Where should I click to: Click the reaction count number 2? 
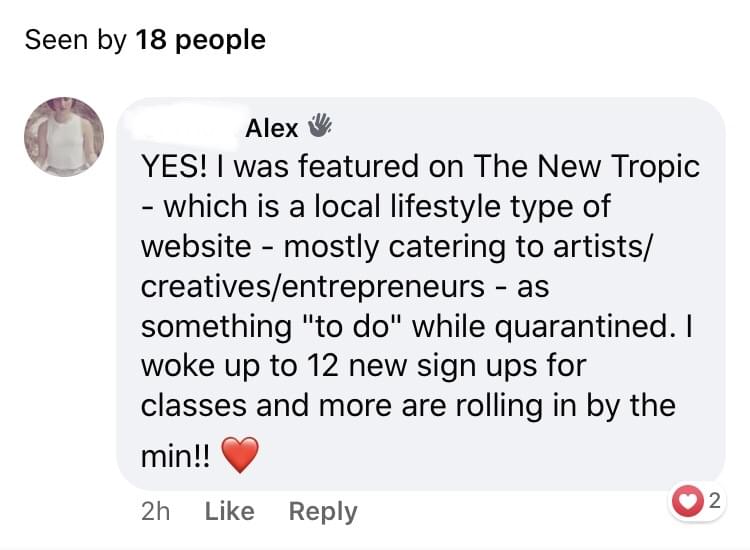(713, 500)
